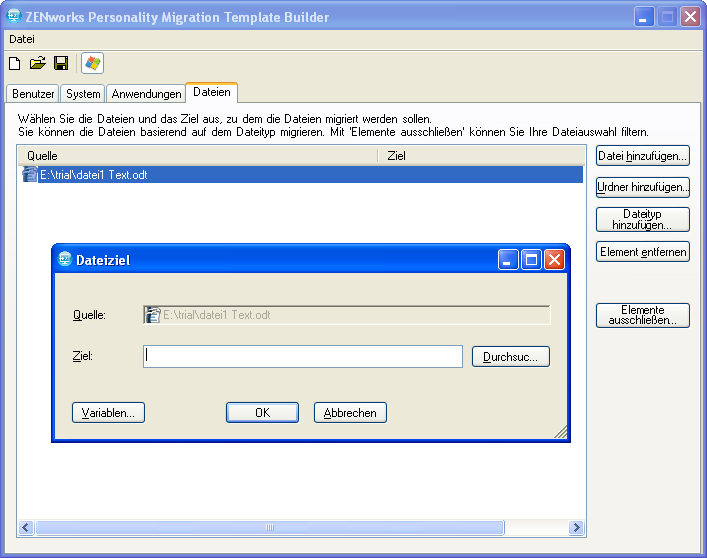
Task: Minimize the ZENworks main window
Action: point(644,17)
